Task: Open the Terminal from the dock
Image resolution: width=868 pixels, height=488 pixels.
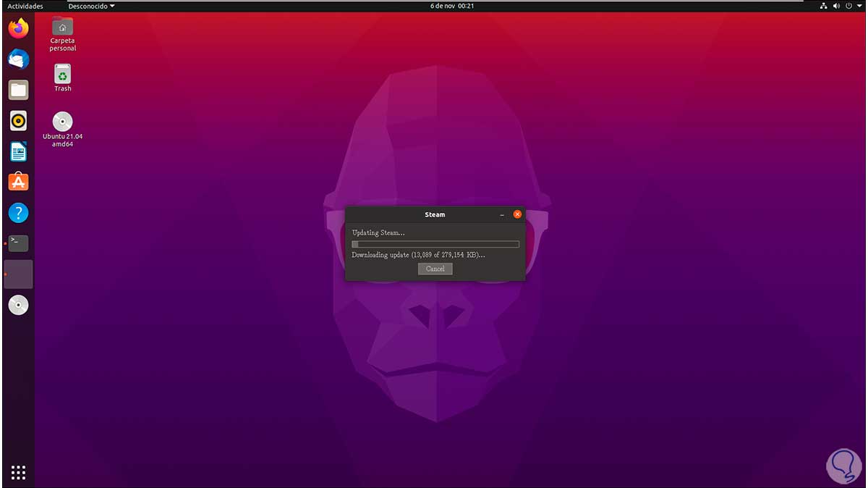Action: [x=18, y=243]
